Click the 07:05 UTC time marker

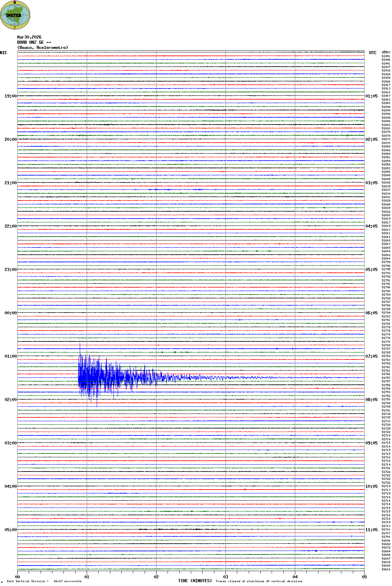point(371,356)
